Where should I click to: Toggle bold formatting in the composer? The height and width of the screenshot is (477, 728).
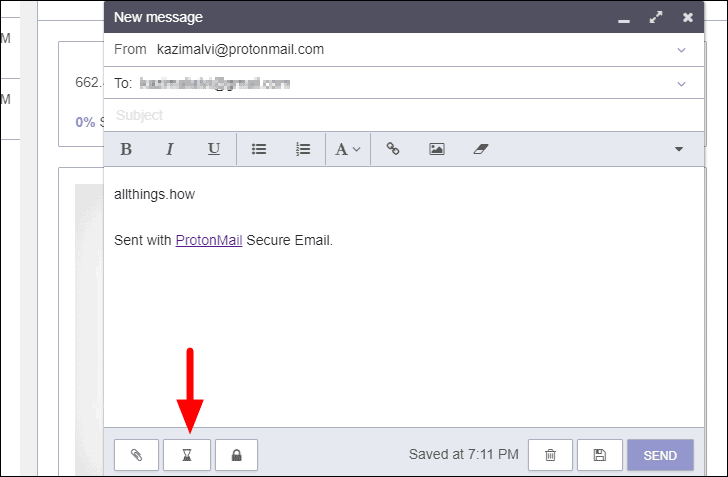(126, 149)
